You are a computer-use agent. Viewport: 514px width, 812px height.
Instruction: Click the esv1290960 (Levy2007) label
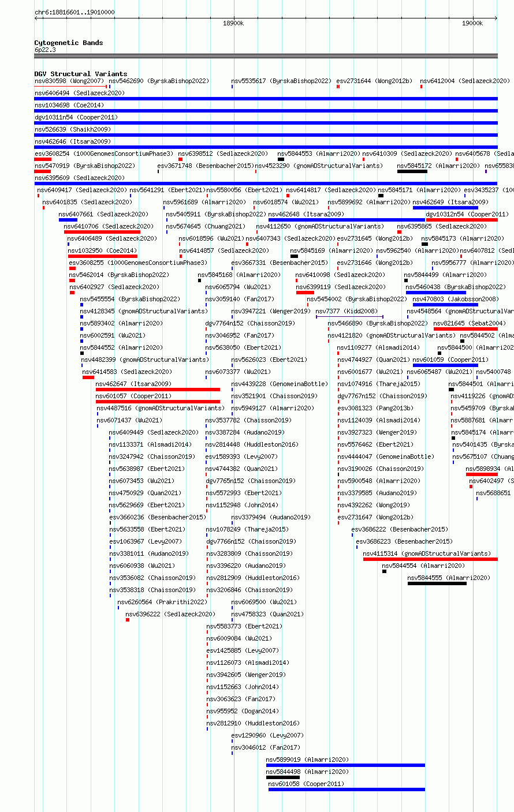pos(267,735)
